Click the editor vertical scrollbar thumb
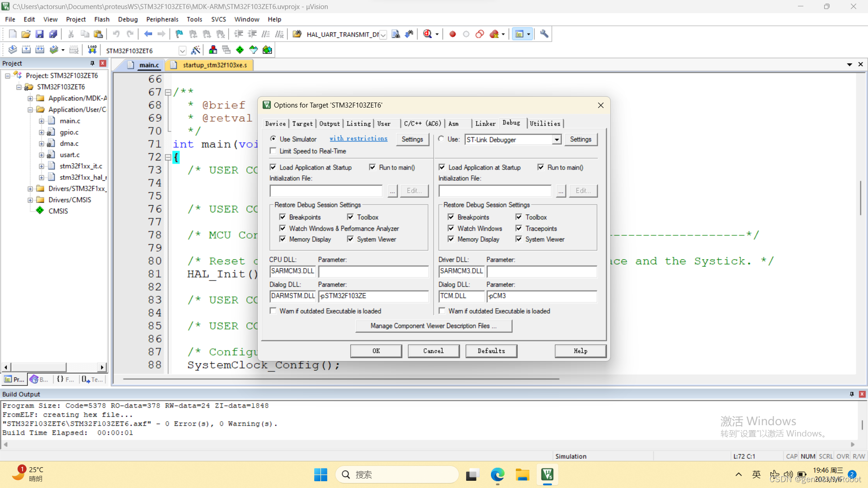This screenshot has height=488, width=868. [860, 198]
